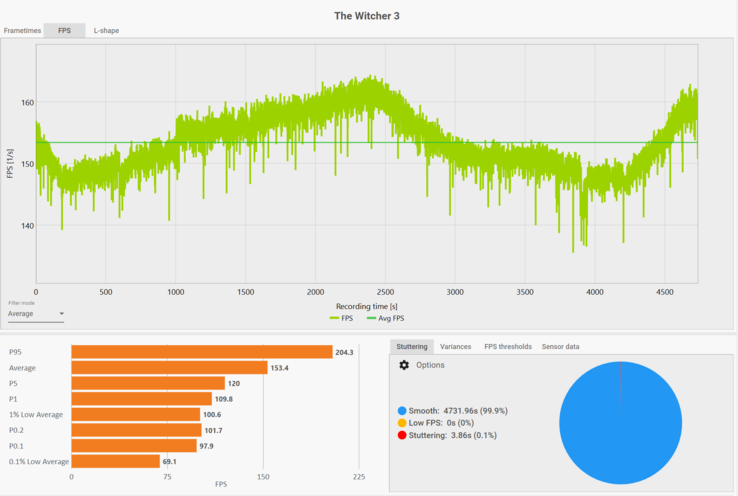Viewport: 738px width, 496px height.
Task: Open the Options gear icon
Action: [404, 366]
